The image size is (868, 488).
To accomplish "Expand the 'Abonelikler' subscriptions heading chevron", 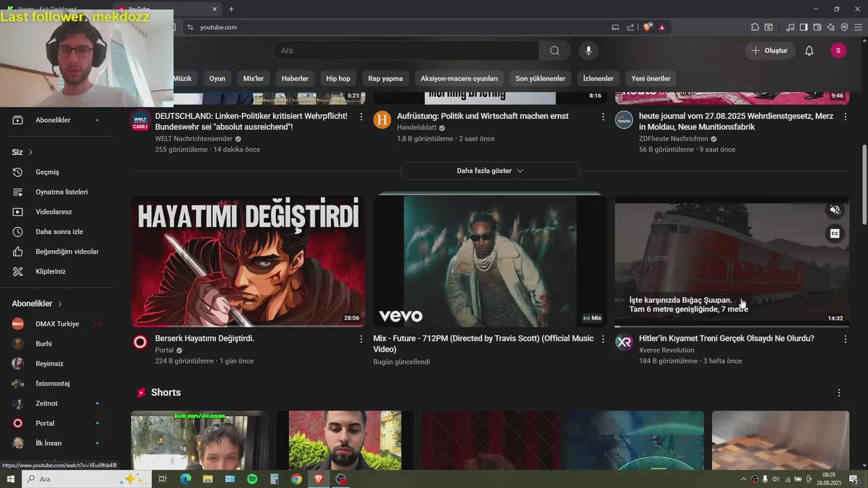I will click(60, 304).
